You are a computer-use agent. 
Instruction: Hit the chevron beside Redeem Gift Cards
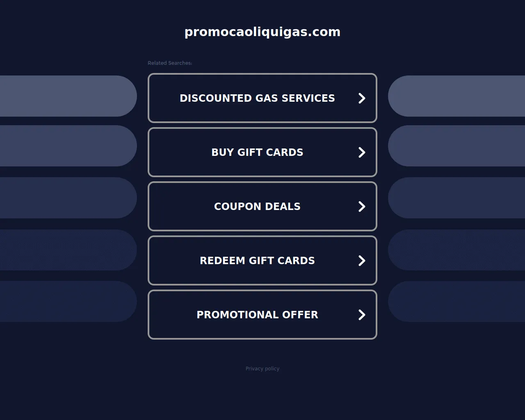tap(361, 261)
